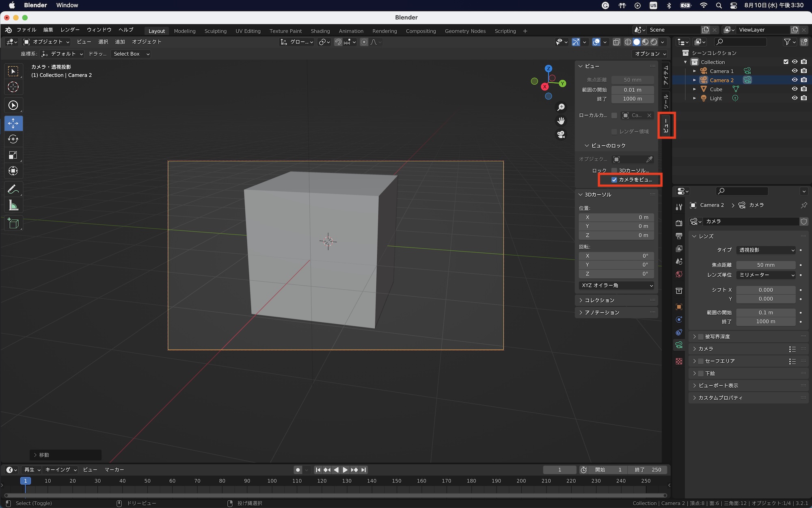
Task: Expand Camera 1 in the outliner
Action: [x=695, y=71]
